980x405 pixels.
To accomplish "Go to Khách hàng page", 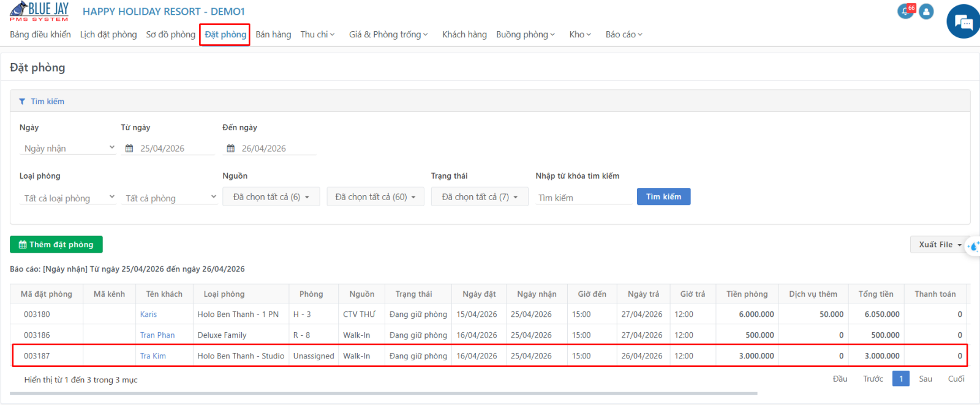I will [464, 34].
